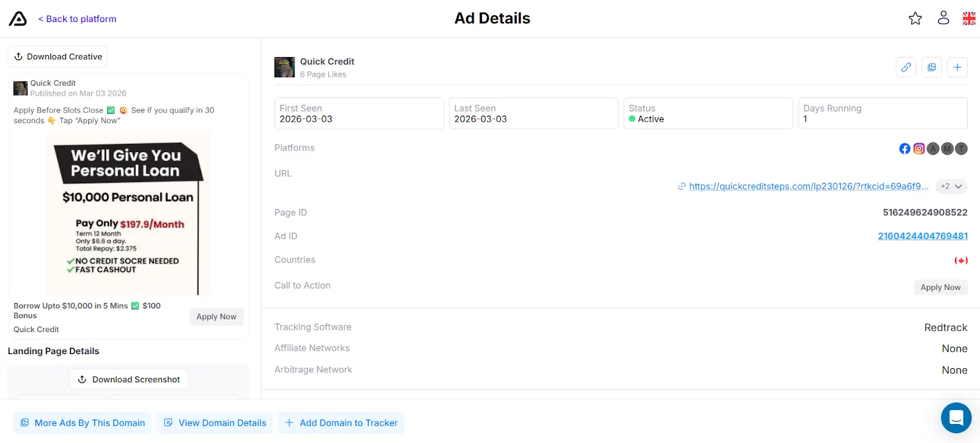Click the copy link icon button
This screenshot has width=980, height=443.
[x=906, y=67]
